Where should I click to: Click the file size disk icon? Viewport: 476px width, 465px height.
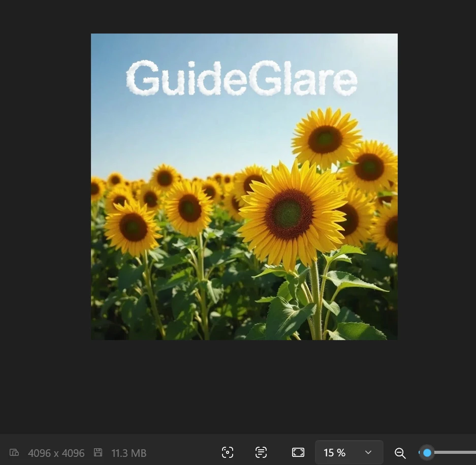pyautogui.click(x=99, y=452)
